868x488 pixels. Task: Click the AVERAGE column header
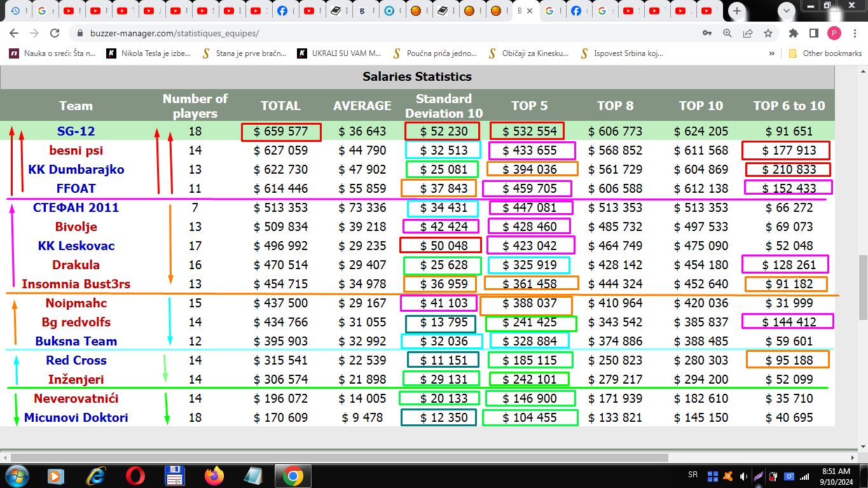tap(362, 106)
